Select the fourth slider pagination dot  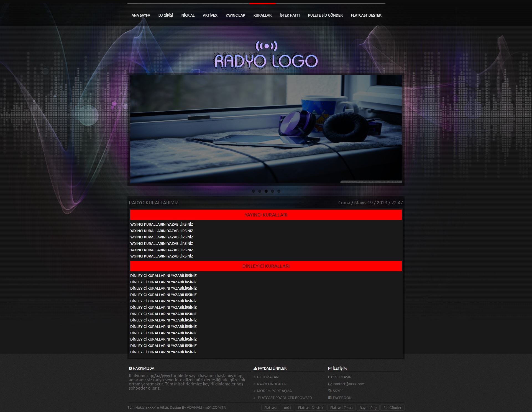tap(272, 191)
